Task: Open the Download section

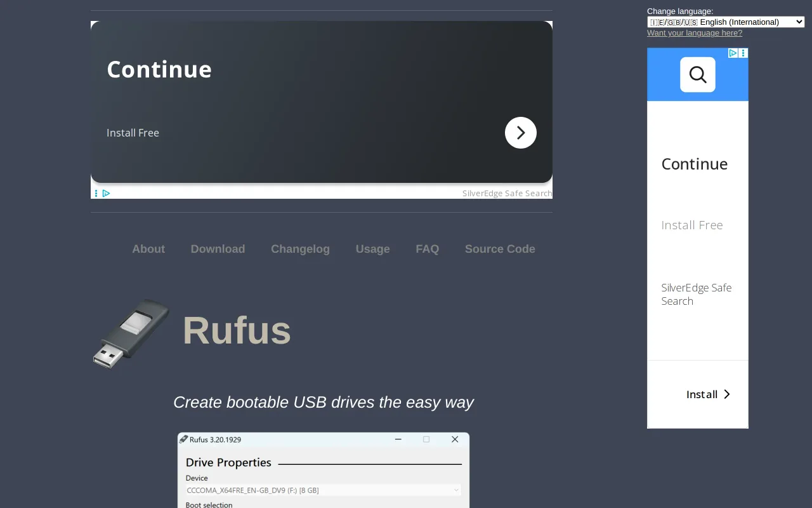Action: click(218, 249)
